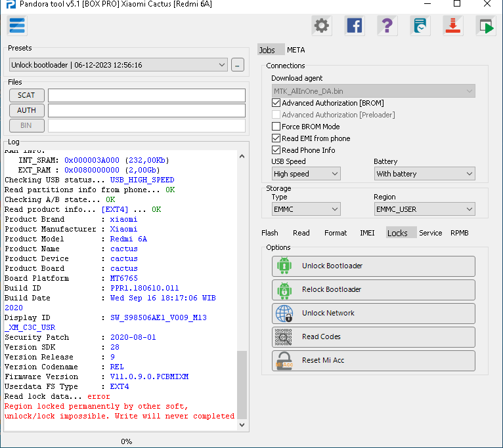
Task: Open the log history document icon
Action: [x=420, y=26]
